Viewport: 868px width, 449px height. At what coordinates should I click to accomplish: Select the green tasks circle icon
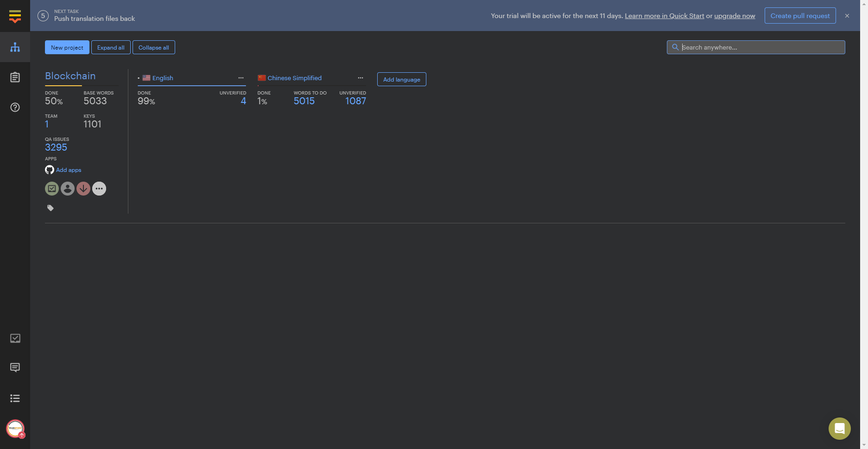[x=51, y=188]
